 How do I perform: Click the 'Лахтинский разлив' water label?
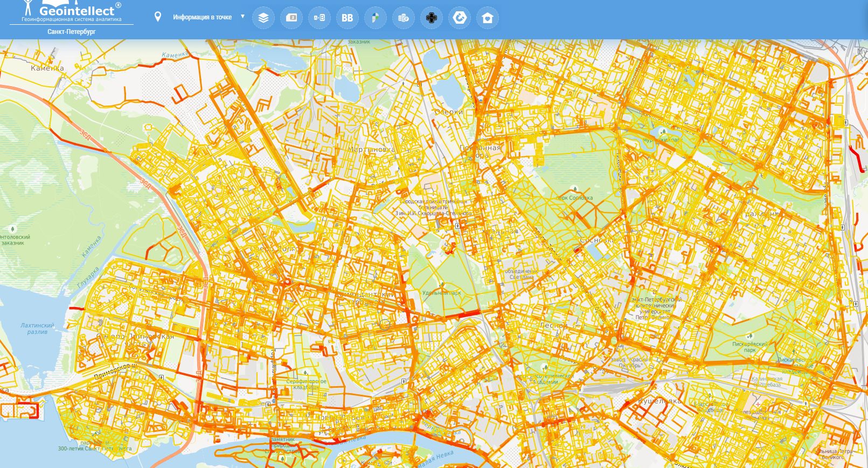pyautogui.click(x=37, y=329)
